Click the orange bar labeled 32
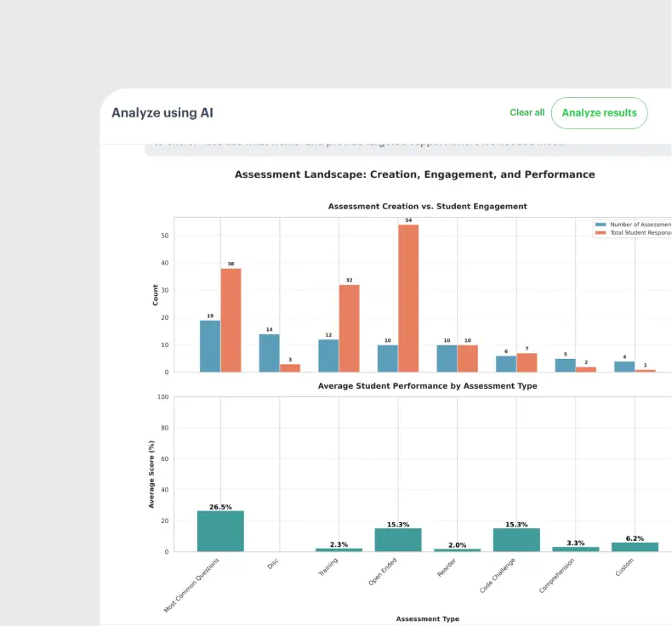672x626 pixels. (x=349, y=328)
